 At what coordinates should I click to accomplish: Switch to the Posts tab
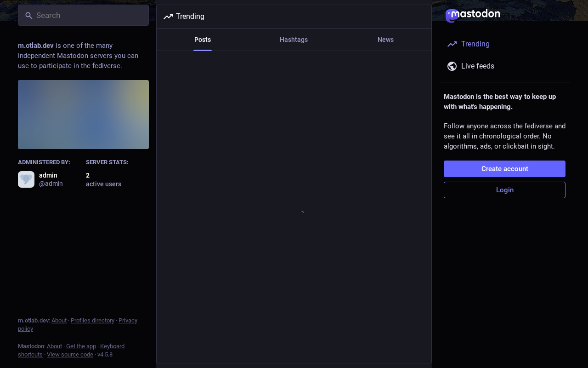[x=203, y=40]
